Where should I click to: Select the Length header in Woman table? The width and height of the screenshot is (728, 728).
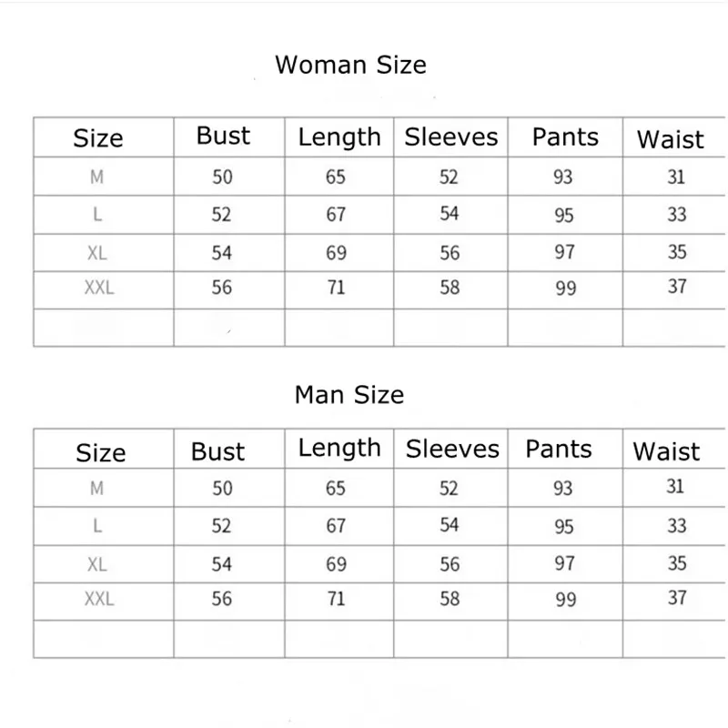tap(339, 137)
